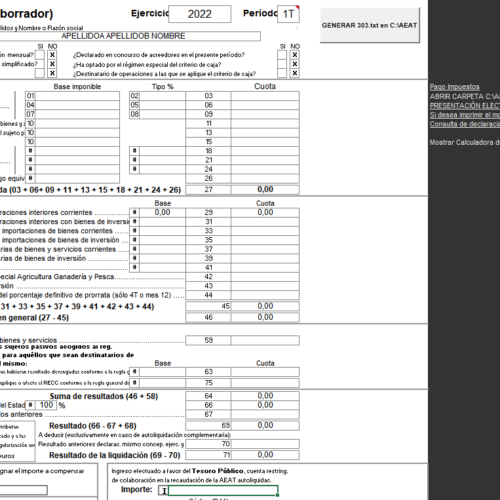Tick SI for the 'mensual?' question
The width and height of the screenshot is (500, 500).
click(40, 55)
